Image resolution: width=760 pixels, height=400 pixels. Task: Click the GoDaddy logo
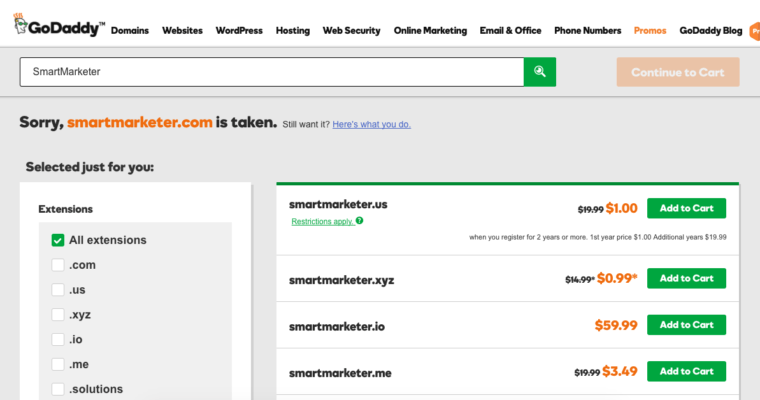click(59, 25)
